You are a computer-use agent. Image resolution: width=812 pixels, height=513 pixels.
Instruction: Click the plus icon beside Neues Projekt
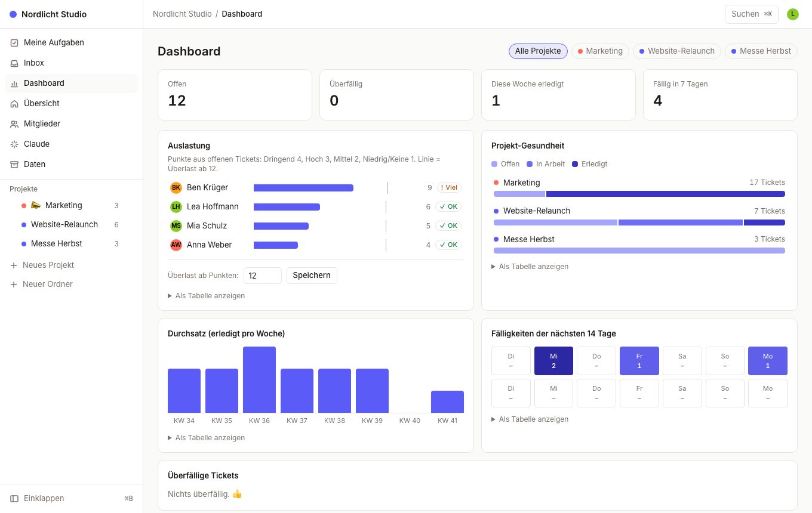tap(14, 265)
